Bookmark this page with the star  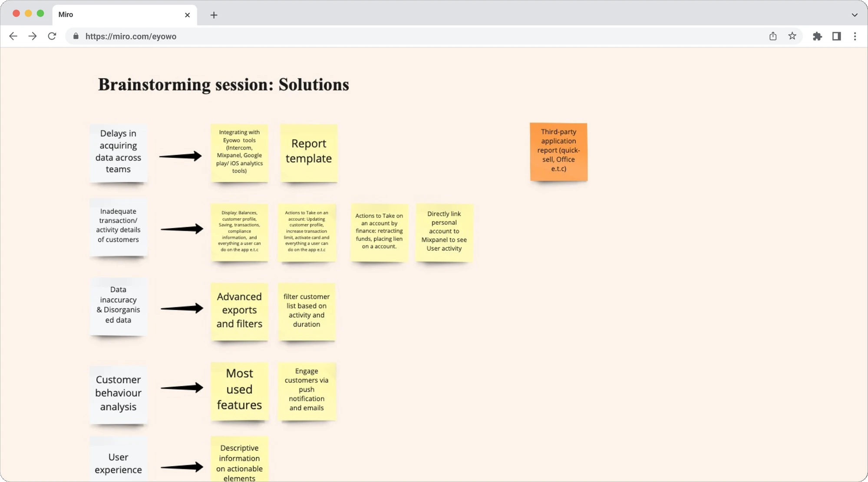(x=792, y=37)
